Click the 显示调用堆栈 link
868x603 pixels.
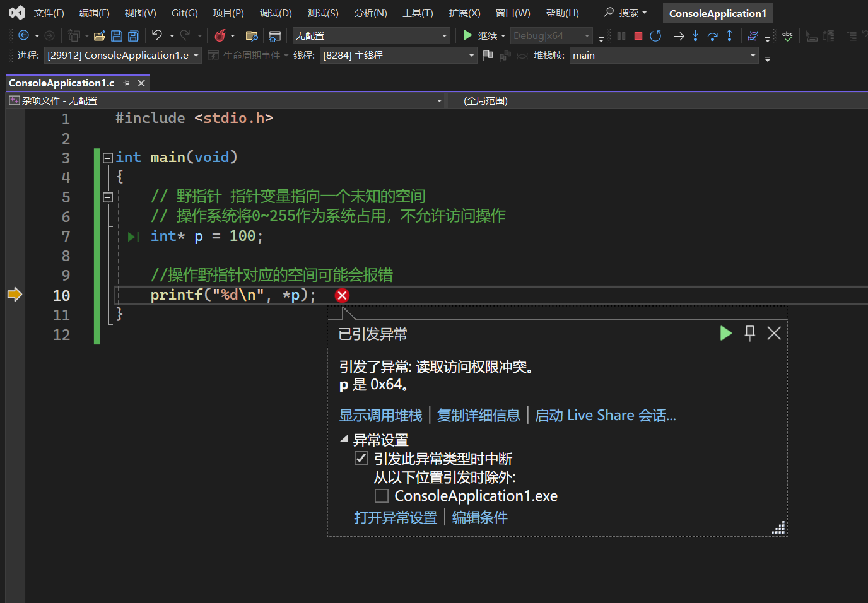click(x=380, y=415)
